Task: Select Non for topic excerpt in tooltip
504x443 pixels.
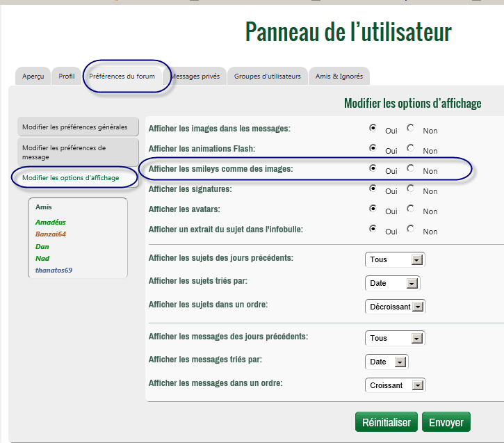Action: click(x=411, y=229)
